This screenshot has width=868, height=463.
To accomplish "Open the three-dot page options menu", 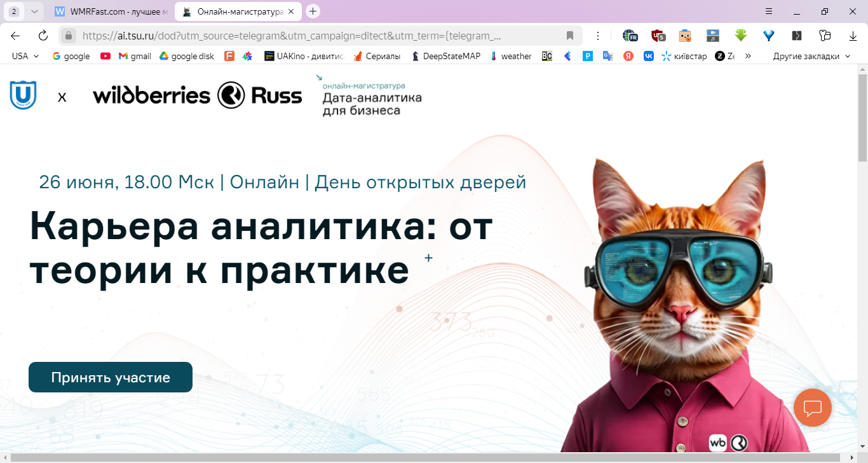I will pos(598,36).
